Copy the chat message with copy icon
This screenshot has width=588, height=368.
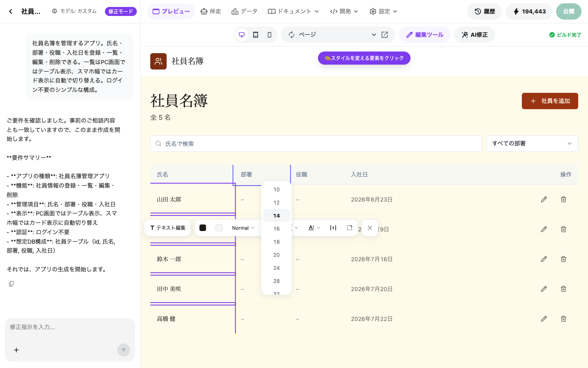11,284
